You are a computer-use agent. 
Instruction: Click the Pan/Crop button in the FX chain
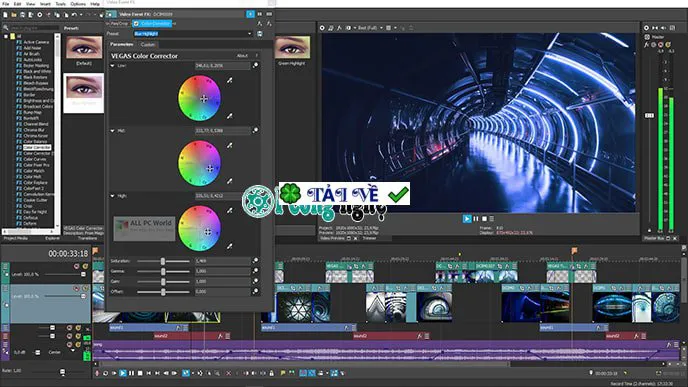(119, 24)
